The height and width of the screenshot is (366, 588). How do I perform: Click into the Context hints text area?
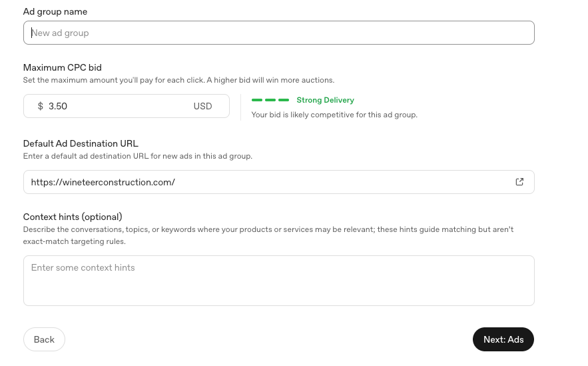coord(278,281)
